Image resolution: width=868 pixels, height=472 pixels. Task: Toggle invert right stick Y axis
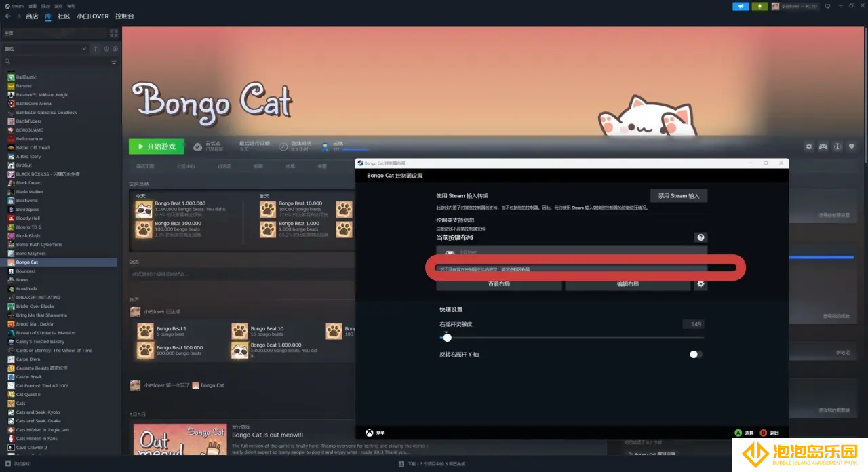click(x=696, y=354)
